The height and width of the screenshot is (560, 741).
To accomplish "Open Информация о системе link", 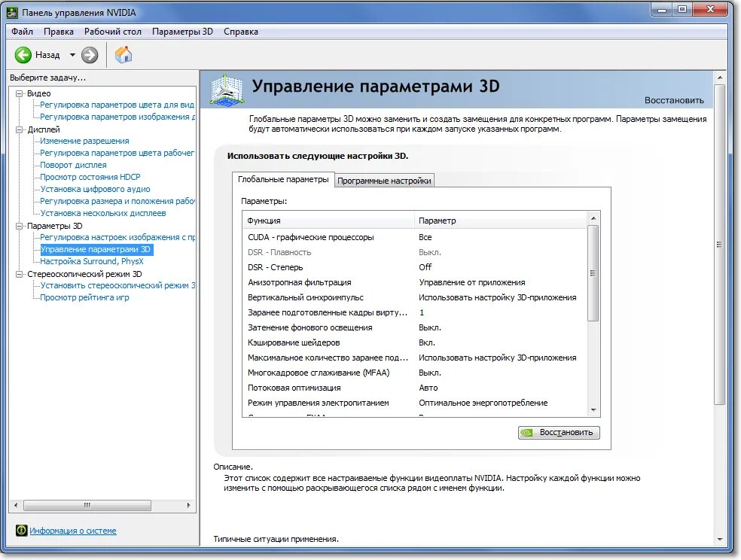I will pyautogui.click(x=73, y=531).
